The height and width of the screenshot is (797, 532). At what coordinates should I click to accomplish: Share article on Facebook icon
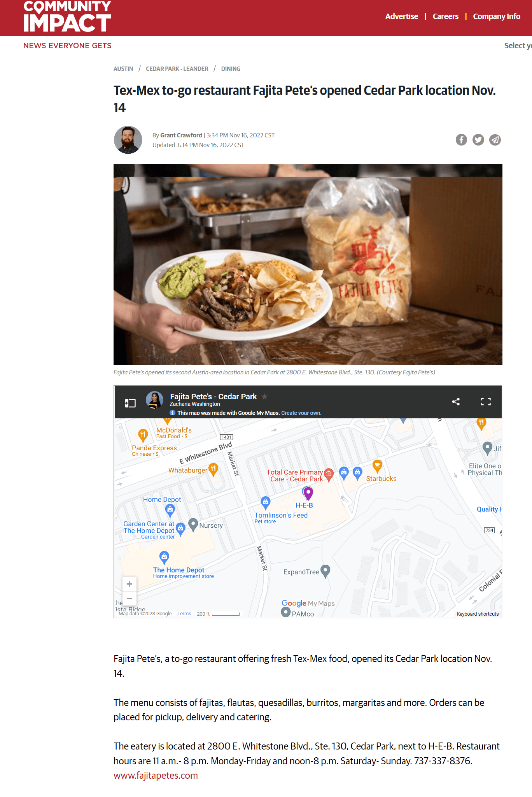[x=461, y=140]
